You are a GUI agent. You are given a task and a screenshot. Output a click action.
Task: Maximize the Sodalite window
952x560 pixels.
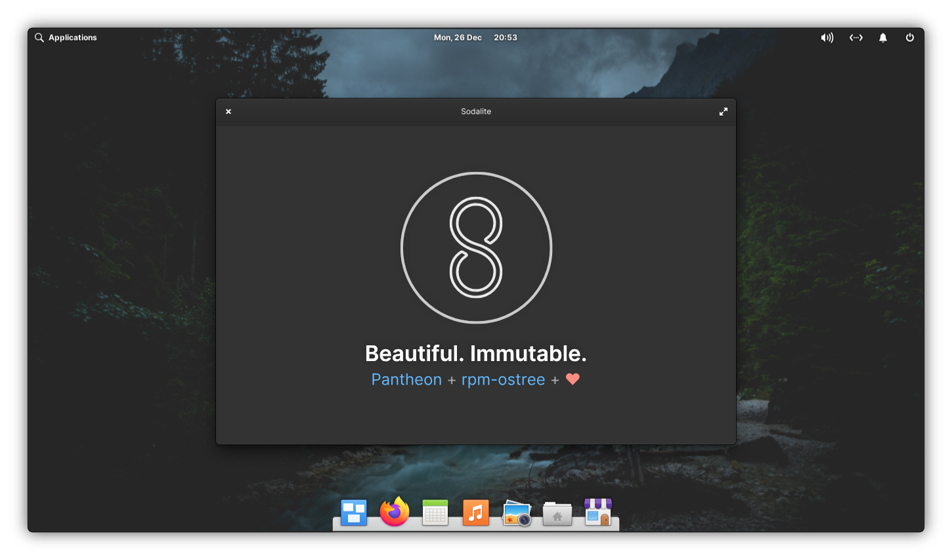(x=724, y=112)
